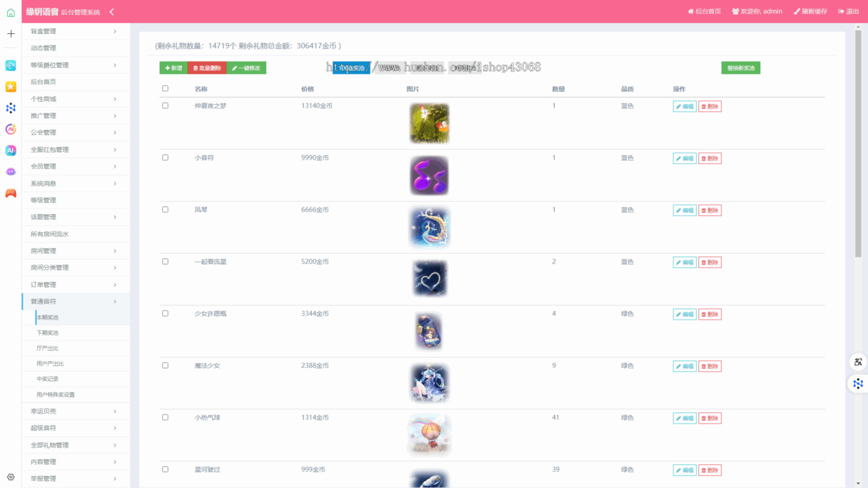
Task: Open the blue square AI app icon
Action: click(x=11, y=150)
